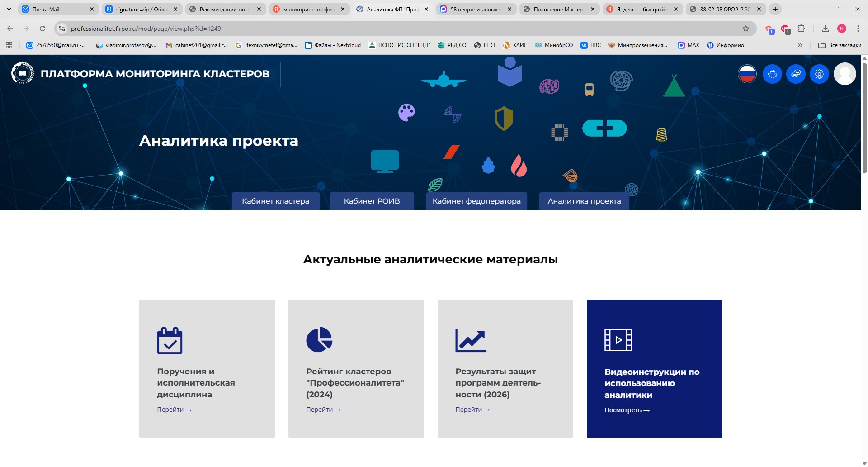This screenshot has height=467, width=868.
Task: Open Кабинет кластера section
Action: 275,201
